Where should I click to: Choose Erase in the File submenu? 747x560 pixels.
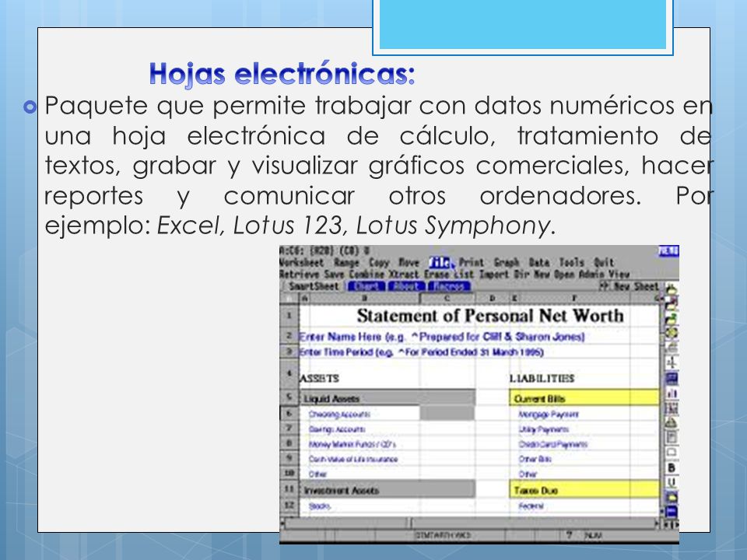click(x=437, y=275)
